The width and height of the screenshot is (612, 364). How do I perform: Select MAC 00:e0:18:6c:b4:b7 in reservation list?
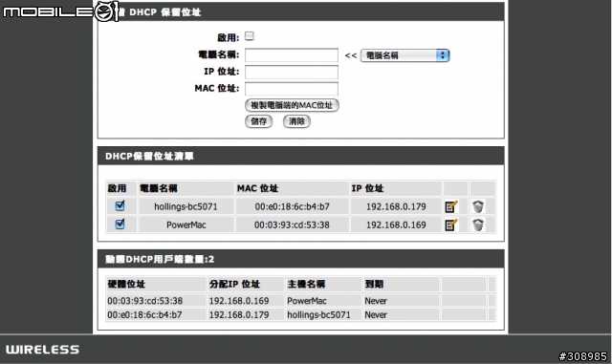pyautogui.click(x=292, y=206)
